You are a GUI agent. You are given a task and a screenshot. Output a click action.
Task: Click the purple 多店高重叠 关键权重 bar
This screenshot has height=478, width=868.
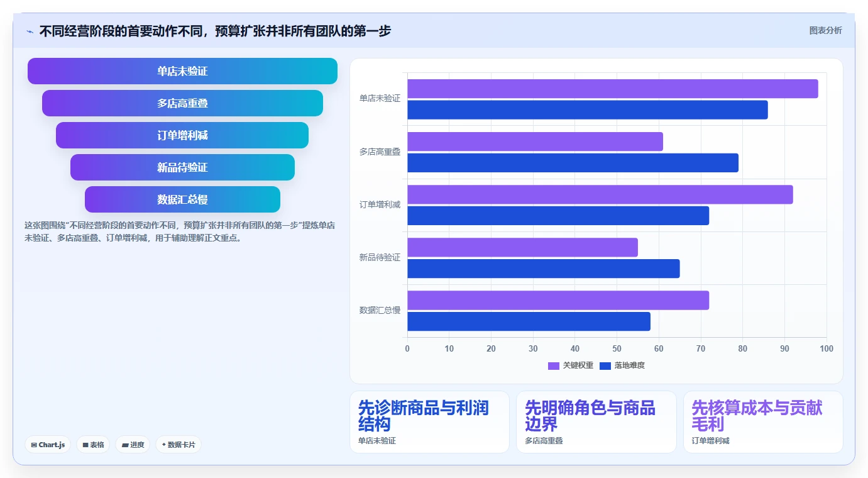click(x=535, y=142)
